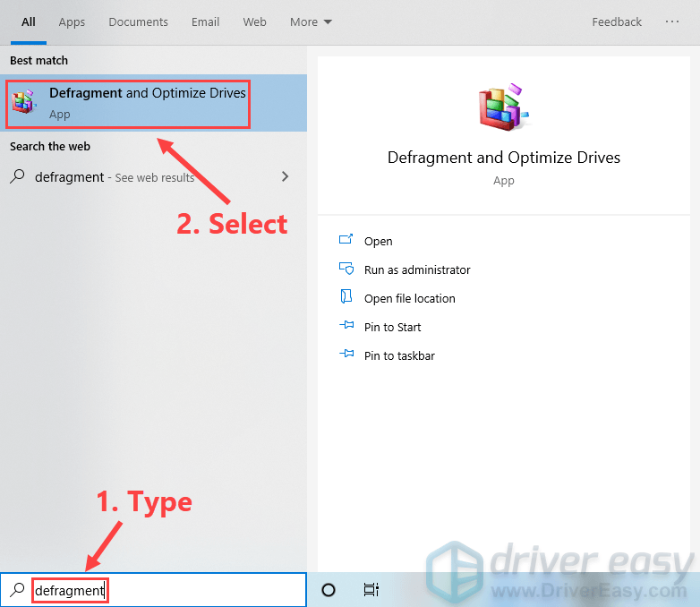Choose Open in the right action list
Viewport: 700px width, 607px height.
click(x=378, y=241)
